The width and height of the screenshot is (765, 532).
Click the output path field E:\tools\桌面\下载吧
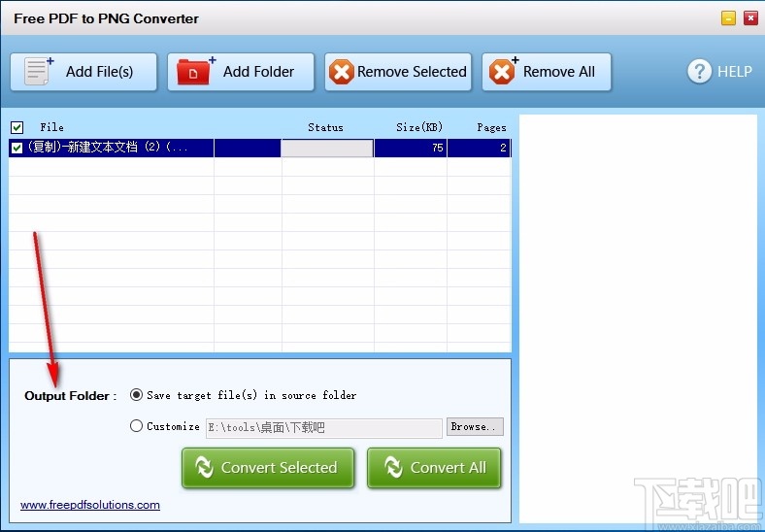pos(324,428)
